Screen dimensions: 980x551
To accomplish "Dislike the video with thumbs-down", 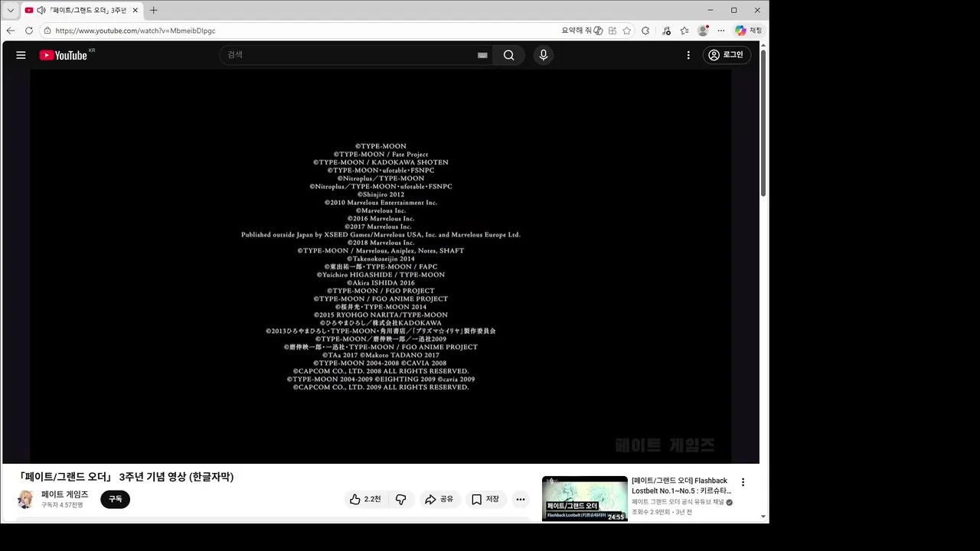I will tap(400, 499).
